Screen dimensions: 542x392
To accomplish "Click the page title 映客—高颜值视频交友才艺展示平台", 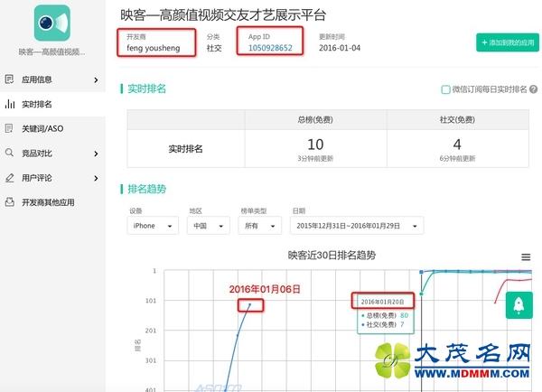I will [223, 15].
